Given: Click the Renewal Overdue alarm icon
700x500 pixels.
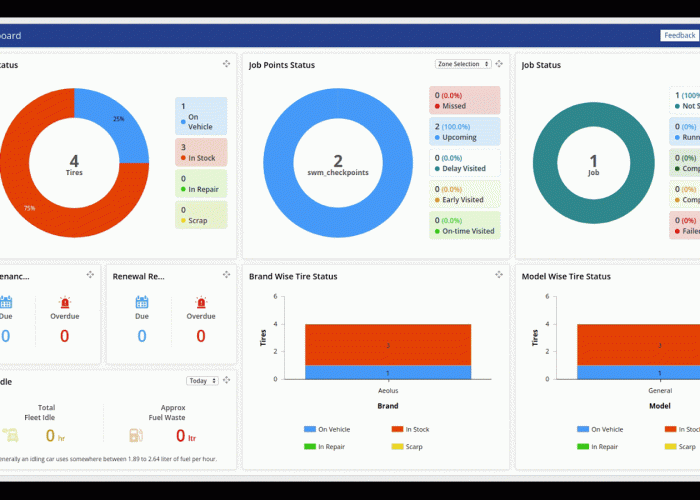Looking at the screenshot, I should [201, 303].
